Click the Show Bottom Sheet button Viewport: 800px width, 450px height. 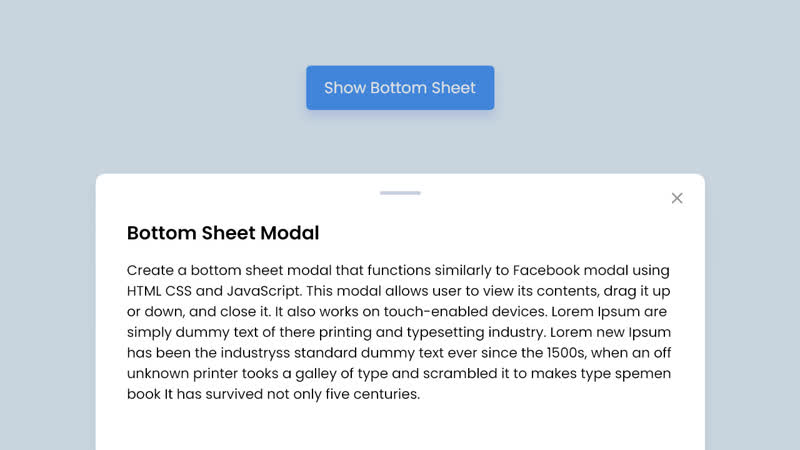400,88
